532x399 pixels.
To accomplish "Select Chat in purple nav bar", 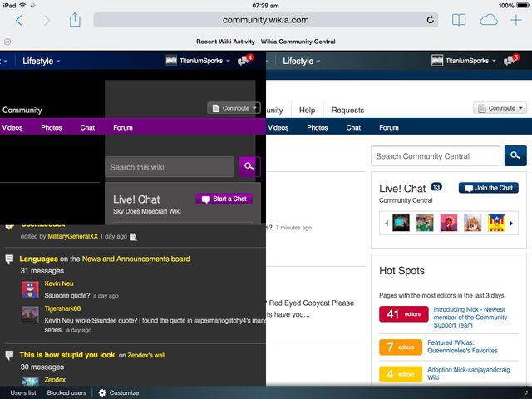I will pyautogui.click(x=87, y=127).
